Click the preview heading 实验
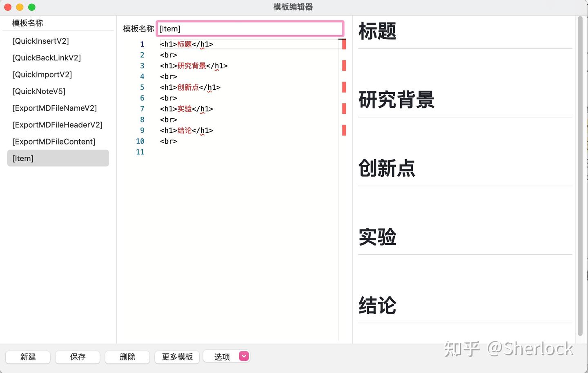588x373 pixels. (x=377, y=237)
